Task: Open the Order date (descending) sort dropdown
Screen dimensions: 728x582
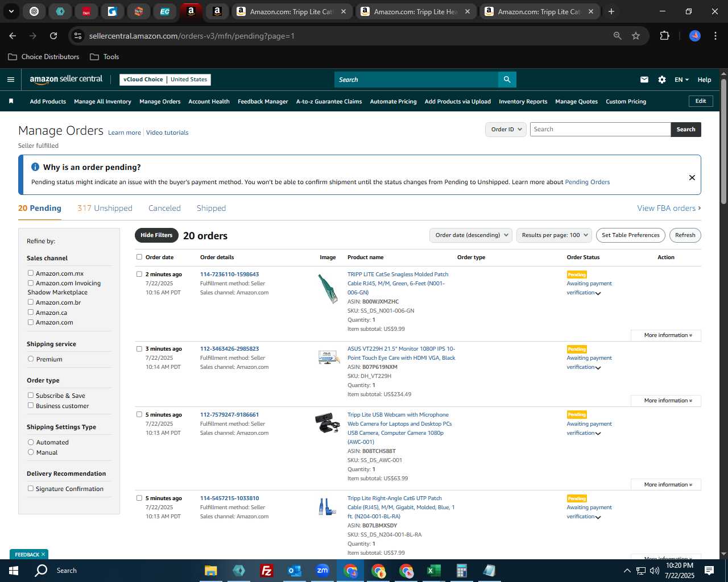Action: click(x=471, y=235)
